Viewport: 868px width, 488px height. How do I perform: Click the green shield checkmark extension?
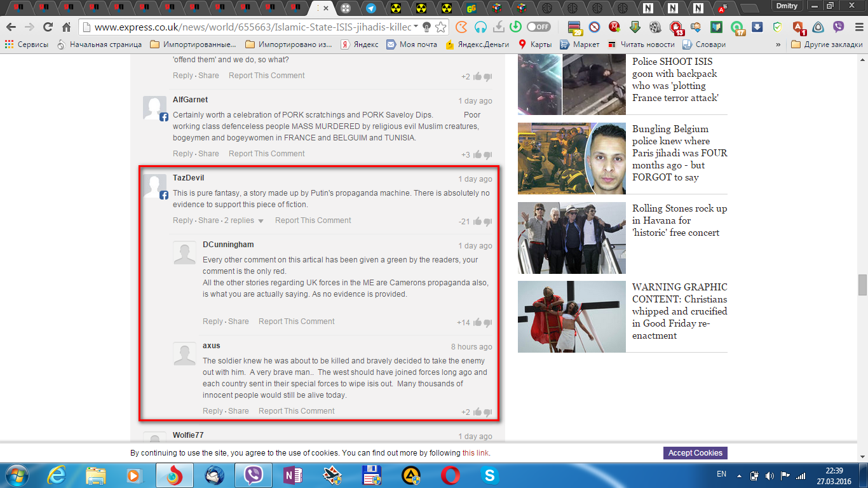tap(777, 27)
